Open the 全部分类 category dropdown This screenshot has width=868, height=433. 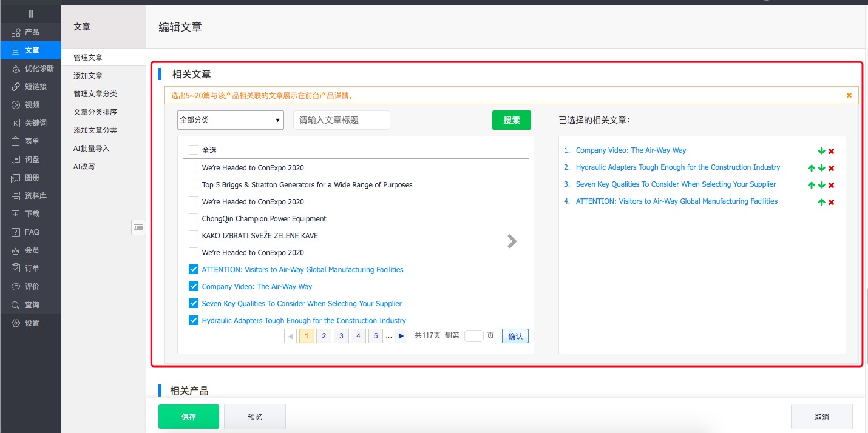pyautogui.click(x=230, y=120)
